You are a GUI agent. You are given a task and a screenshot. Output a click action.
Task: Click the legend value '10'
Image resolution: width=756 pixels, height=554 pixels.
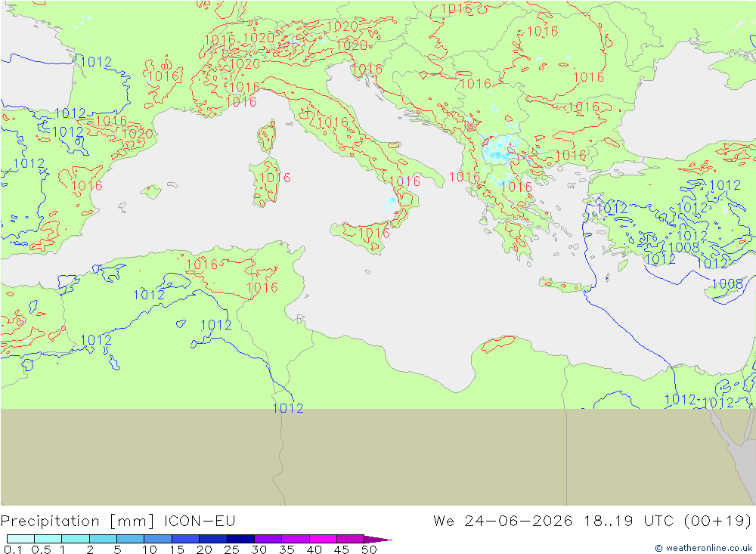150,549
